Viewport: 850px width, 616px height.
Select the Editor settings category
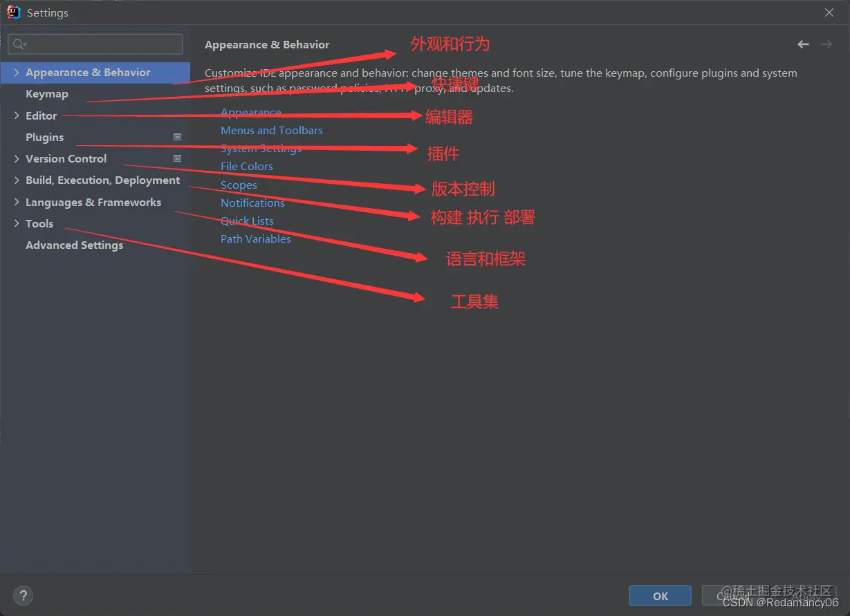41,115
